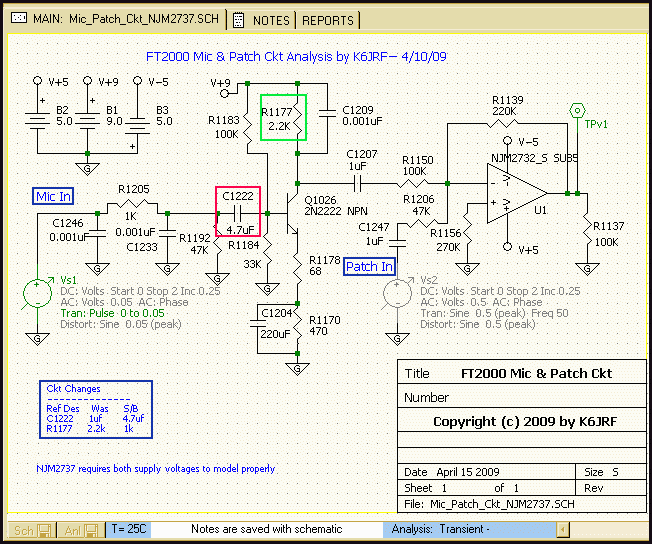Click the Notes are saved with schematic message
Image resolution: width=652 pixels, height=544 pixels.
pos(267,529)
